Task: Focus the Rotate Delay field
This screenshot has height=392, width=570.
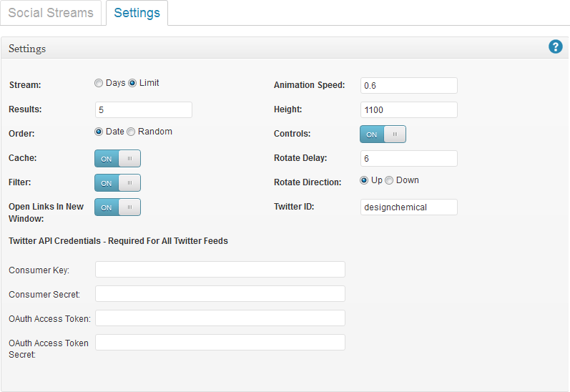Action: coord(409,159)
